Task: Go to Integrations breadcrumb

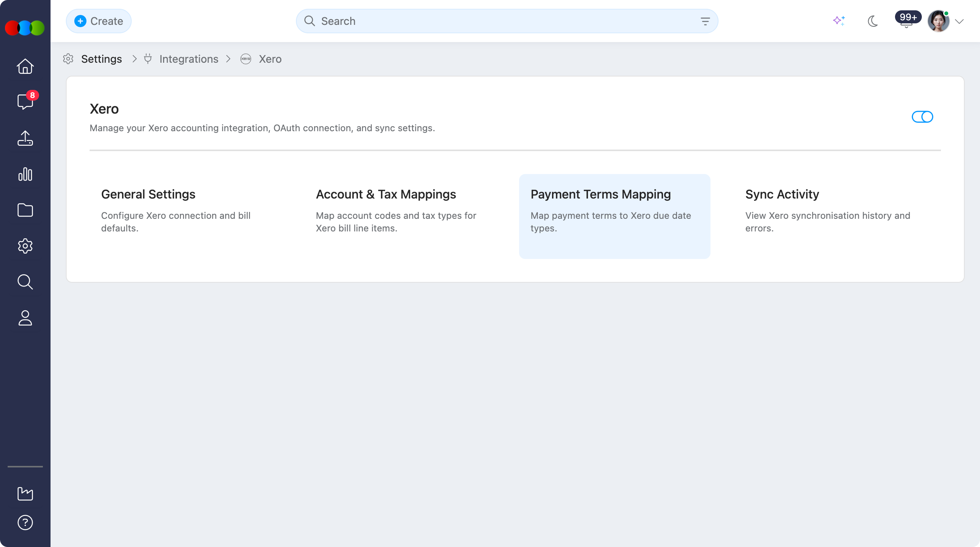Action: pos(189,59)
